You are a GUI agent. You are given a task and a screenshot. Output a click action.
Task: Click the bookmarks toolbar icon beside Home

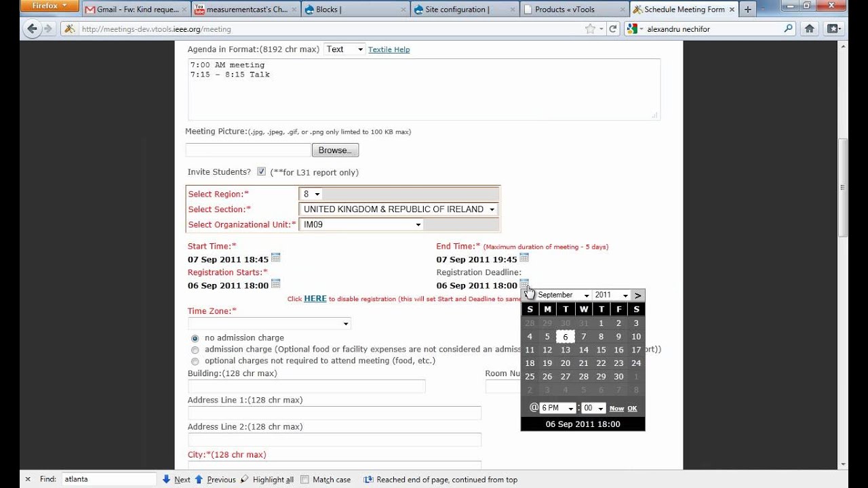pos(833,28)
